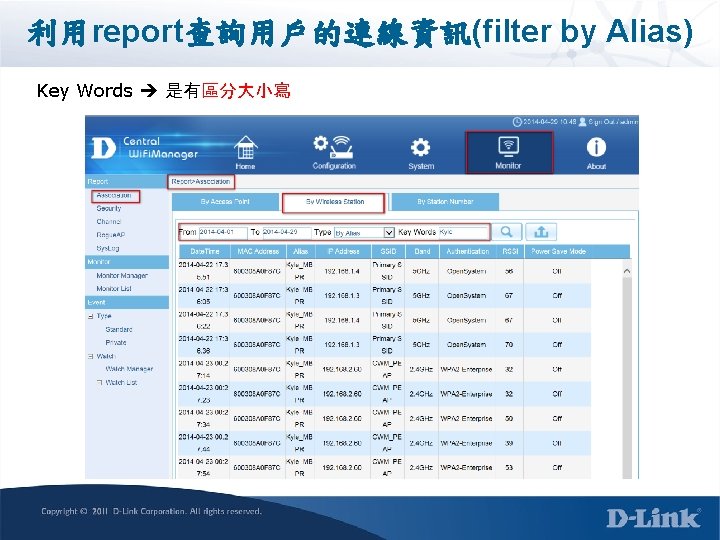
Task: Click RSSI value 70 cell
Action: (509, 344)
